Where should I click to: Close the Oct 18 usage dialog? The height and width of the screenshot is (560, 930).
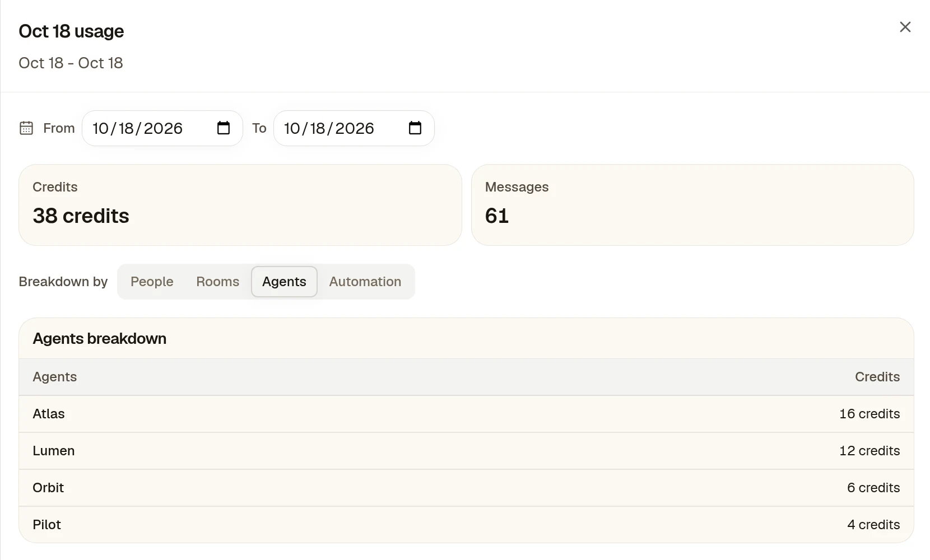point(905,27)
